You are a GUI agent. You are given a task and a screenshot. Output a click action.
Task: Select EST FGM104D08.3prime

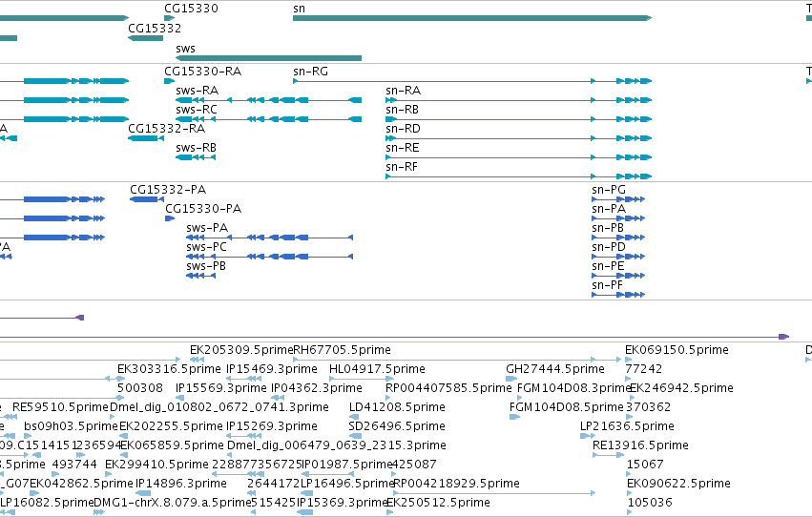(x=520, y=398)
